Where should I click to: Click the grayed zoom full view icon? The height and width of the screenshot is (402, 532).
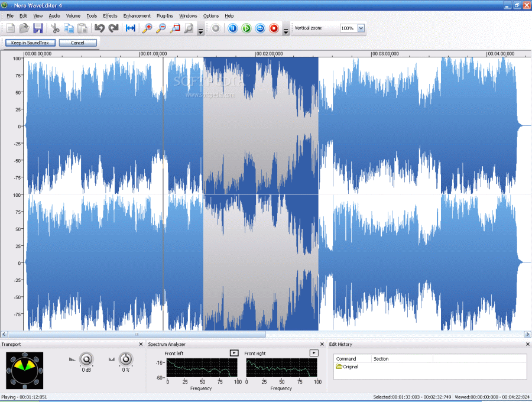click(189, 28)
